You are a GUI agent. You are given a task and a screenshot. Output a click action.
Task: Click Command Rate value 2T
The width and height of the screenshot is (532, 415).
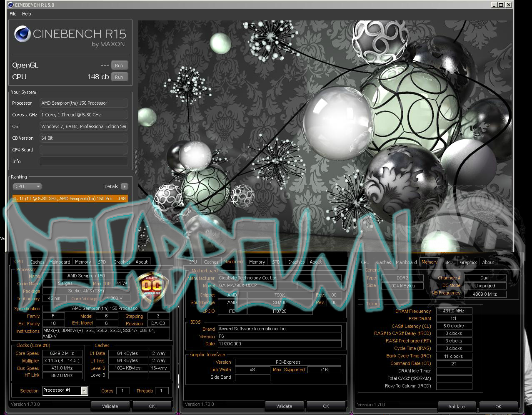pyautogui.click(x=454, y=363)
